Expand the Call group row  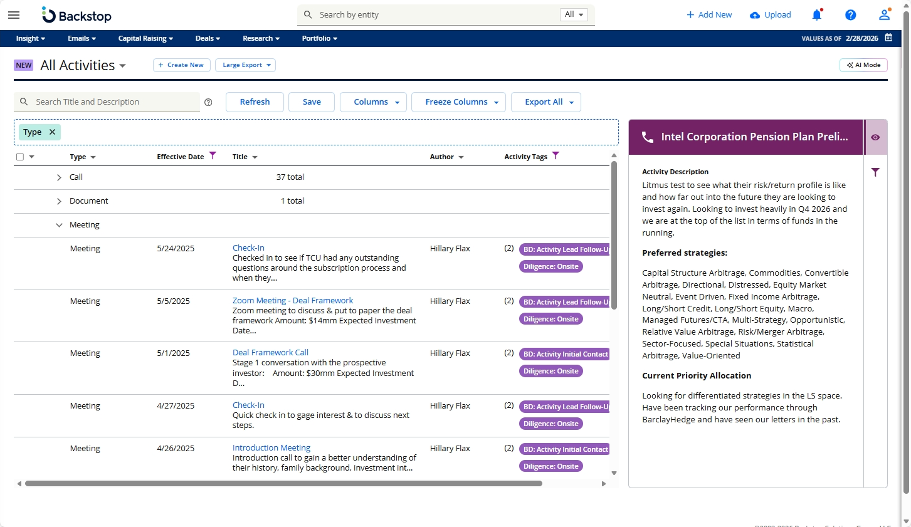[x=59, y=177]
